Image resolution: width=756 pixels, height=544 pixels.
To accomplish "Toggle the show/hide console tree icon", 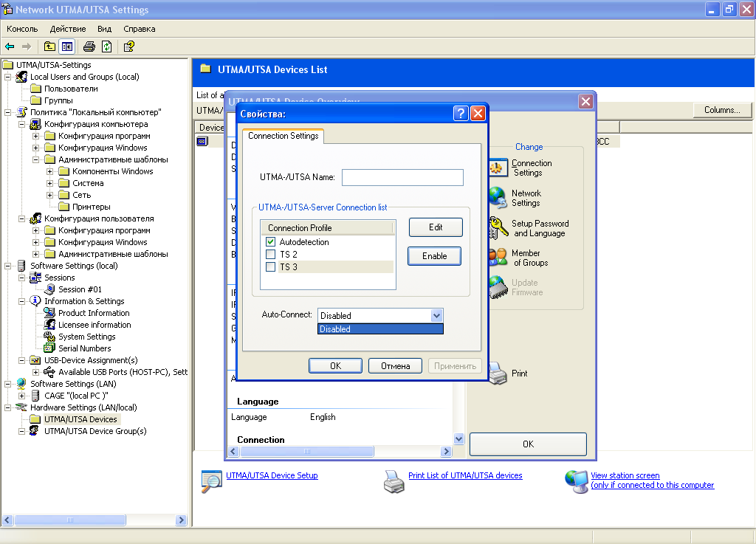I will [x=67, y=47].
